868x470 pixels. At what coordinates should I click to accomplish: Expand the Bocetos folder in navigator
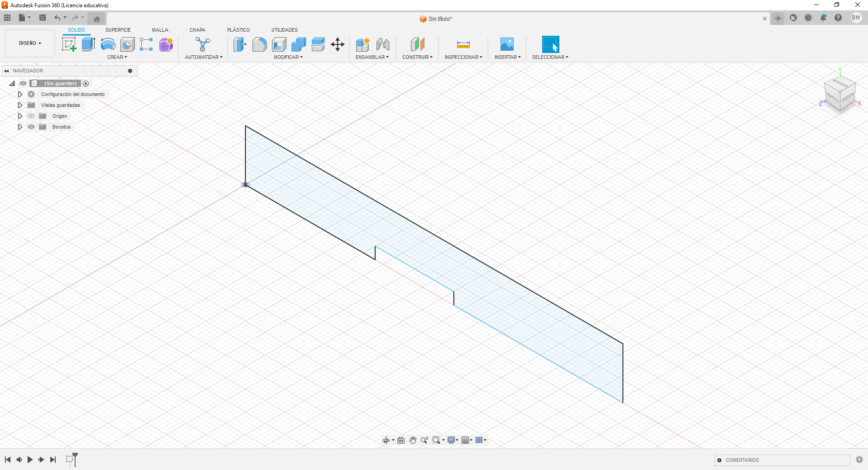[x=20, y=127]
